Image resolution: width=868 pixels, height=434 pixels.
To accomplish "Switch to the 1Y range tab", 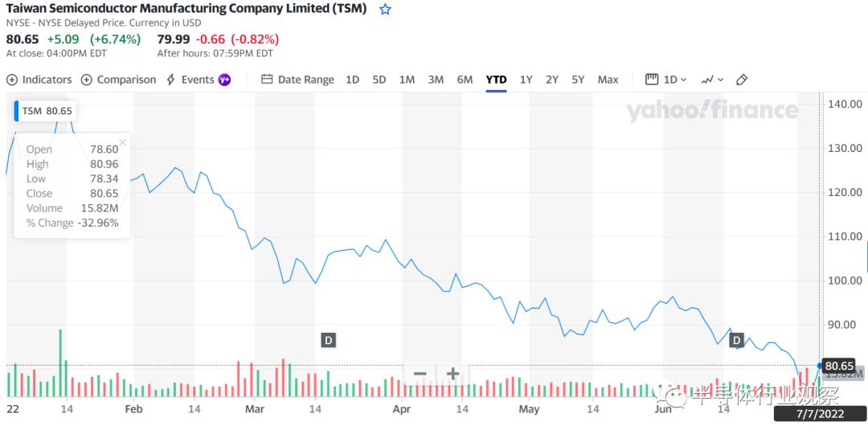I will 526,80.
